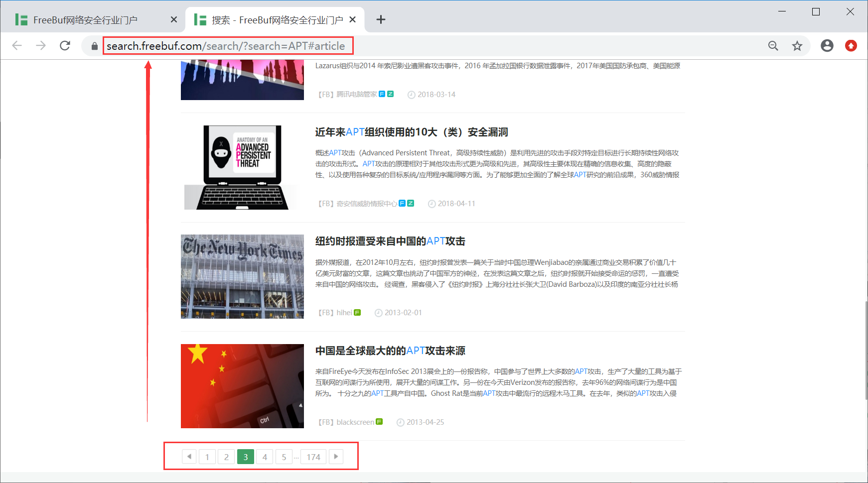Click the blue F badge next to 腾讯电脑管家
The width and height of the screenshot is (868, 483).
[382, 94]
